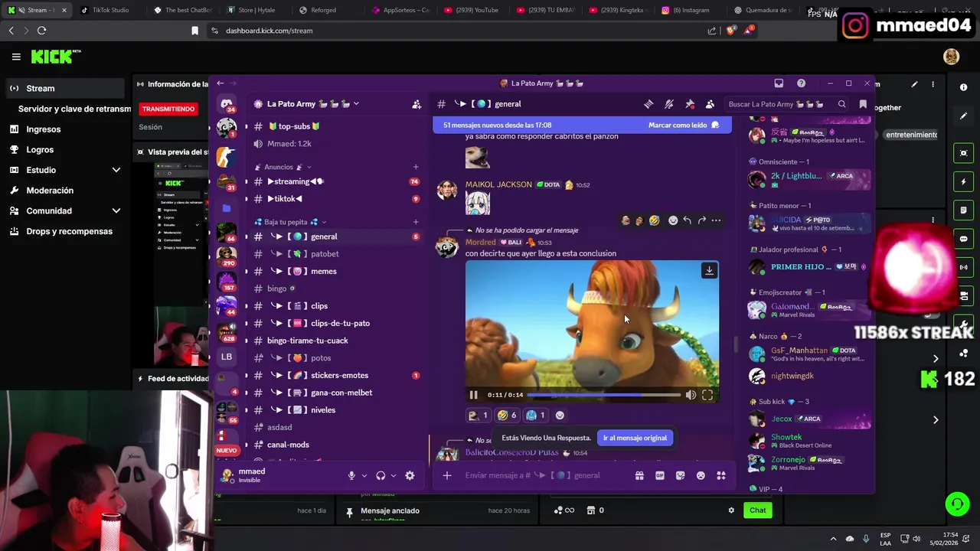980x551 pixels.
Task: Open Discord help question mark icon
Action: click(x=801, y=83)
